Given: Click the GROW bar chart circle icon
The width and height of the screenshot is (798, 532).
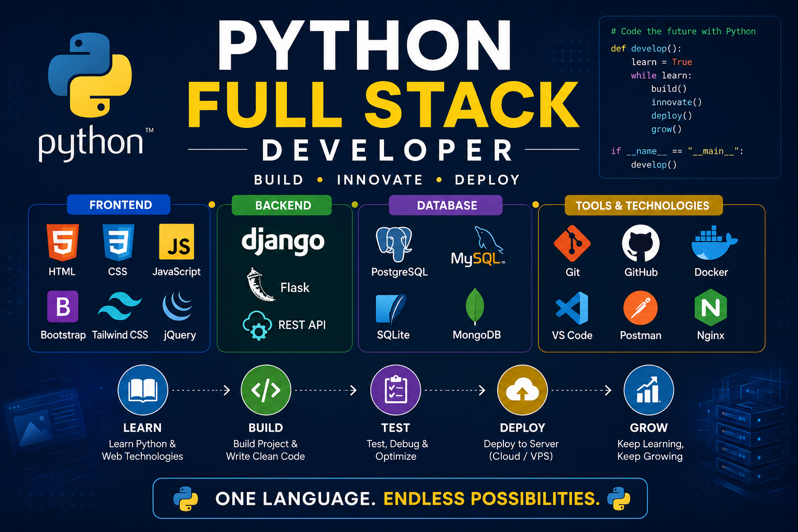Looking at the screenshot, I should point(649,390).
